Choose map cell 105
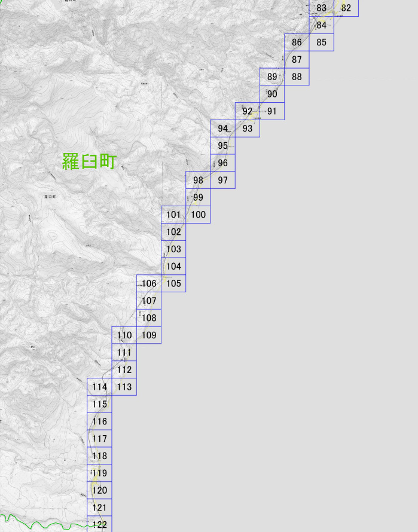Viewport: 418px width, 532px height. [x=173, y=284]
